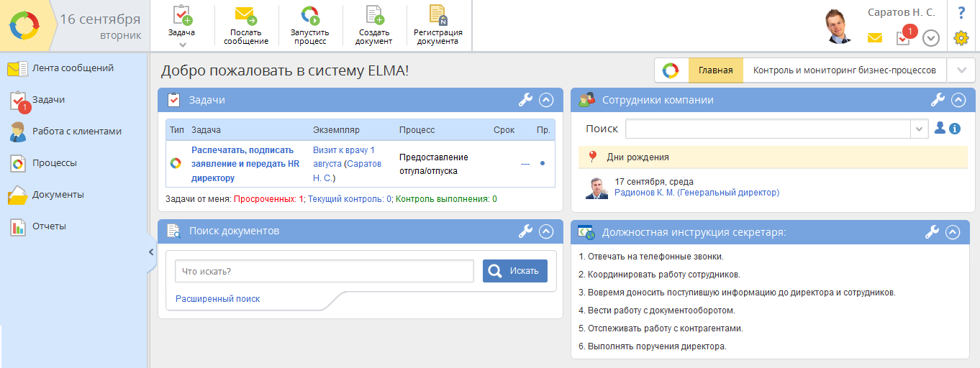Open the settings gear icon
The height and width of the screenshot is (368, 980).
tap(961, 38)
